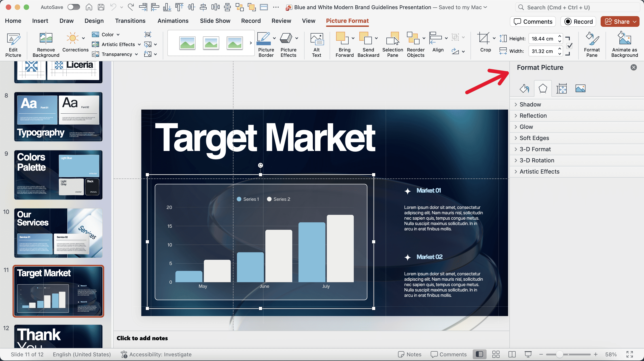644x361 pixels.
Task: Open the Selection Pane
Action: [x=392, y=45]
